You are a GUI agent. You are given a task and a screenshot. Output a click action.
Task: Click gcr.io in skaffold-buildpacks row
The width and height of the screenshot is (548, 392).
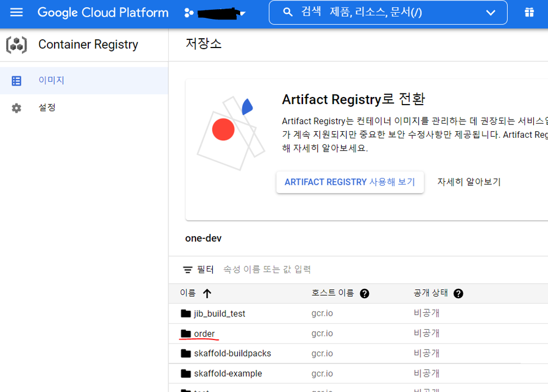(322, 354)
